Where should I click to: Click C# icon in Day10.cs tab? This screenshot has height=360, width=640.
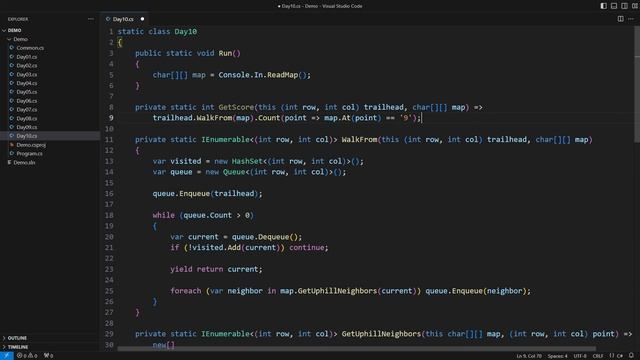tap(108, 19)
